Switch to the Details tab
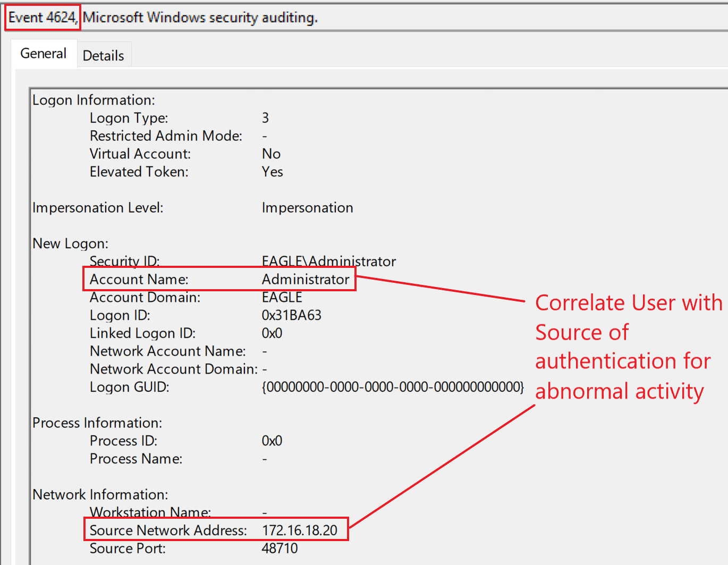Image resolution: width=728 pixels, height=565 pixels. [x=103, y=56]
